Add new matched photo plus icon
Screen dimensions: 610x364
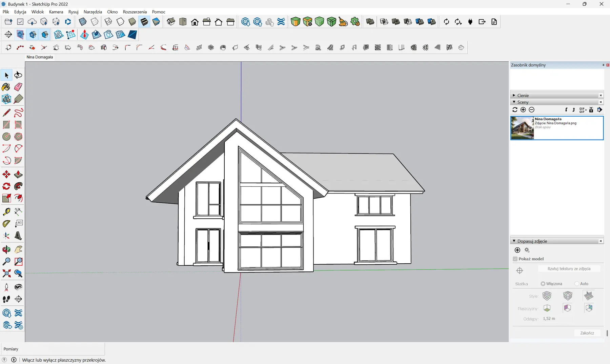click(x=517, y=250)
